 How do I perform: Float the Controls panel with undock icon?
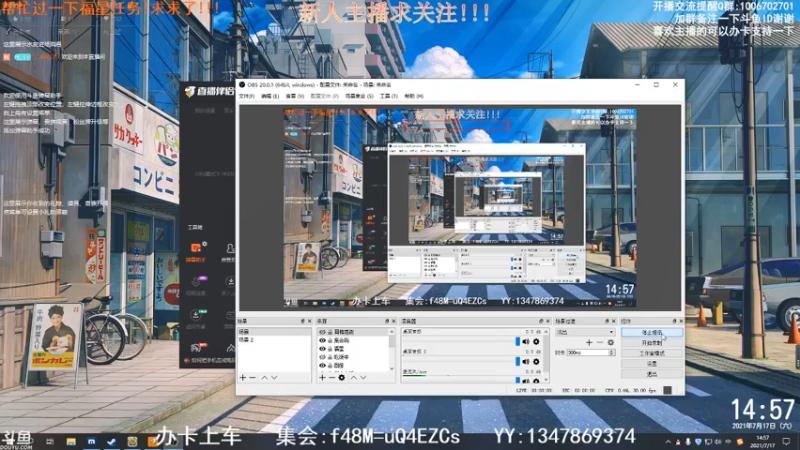pos(674,321)
